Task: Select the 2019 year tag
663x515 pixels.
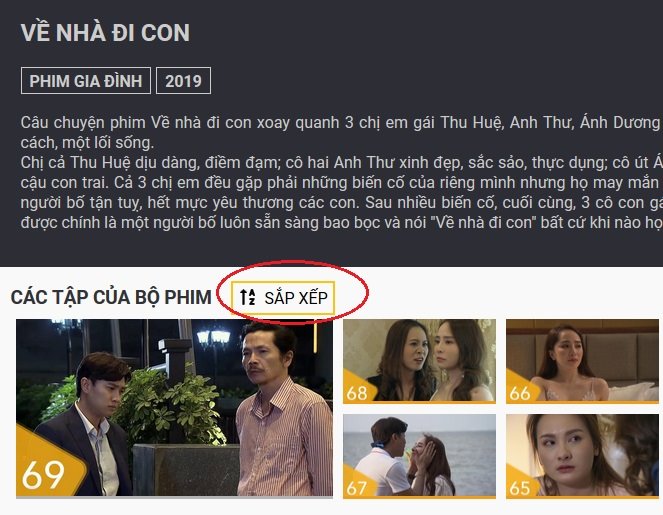Action: (184, 81)
